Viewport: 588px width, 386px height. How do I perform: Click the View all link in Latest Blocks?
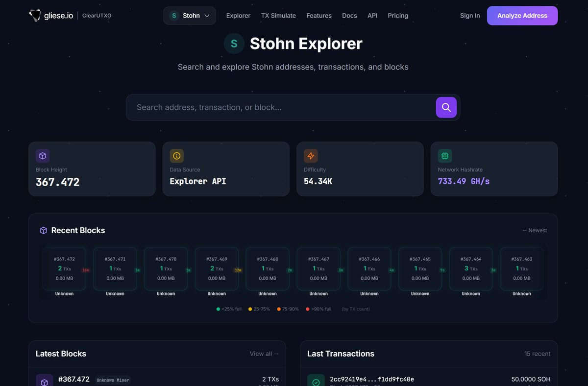pos(264,354)
